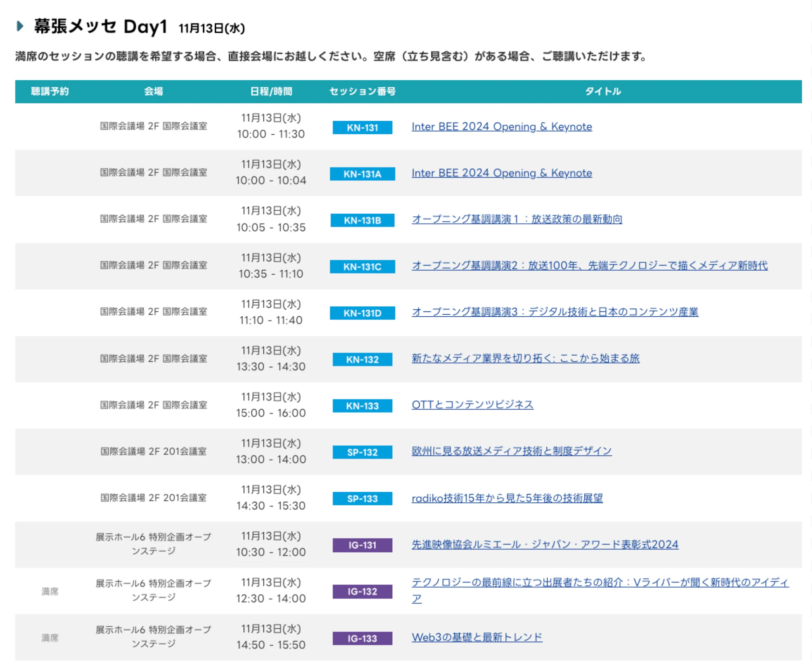Click the purple IG-133 session badge
Image resolution: width=812 pixels, height=665 pixels.
point(362,639)
